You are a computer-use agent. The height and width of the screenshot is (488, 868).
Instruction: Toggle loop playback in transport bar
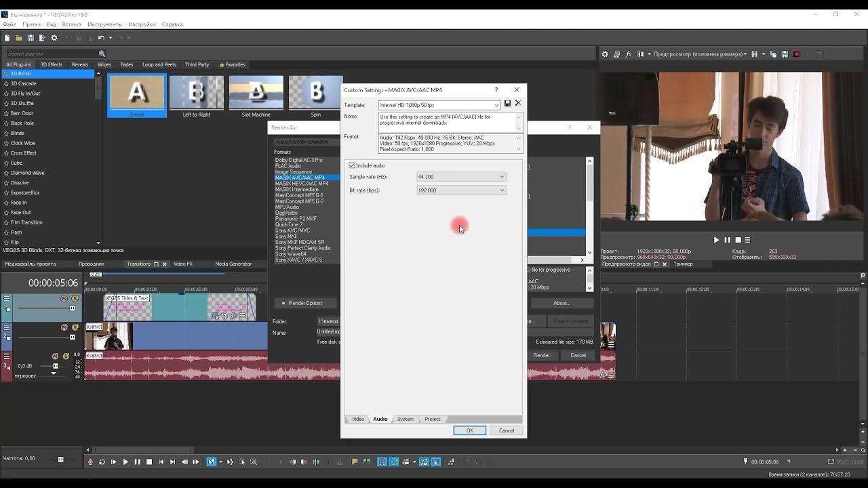tap(102, 462)
